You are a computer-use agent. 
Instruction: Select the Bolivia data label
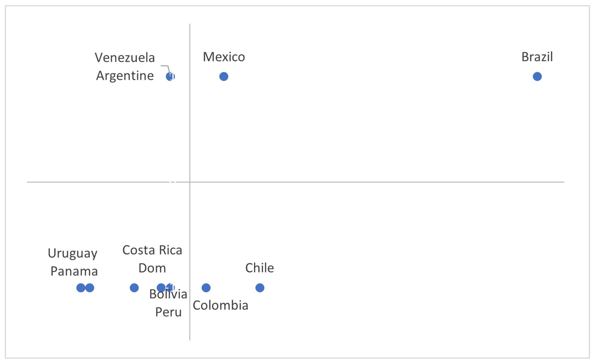point(168,294)
